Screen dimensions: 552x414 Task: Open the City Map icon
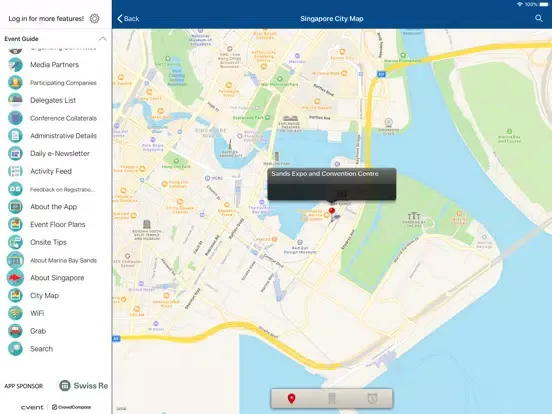(15, 295)
